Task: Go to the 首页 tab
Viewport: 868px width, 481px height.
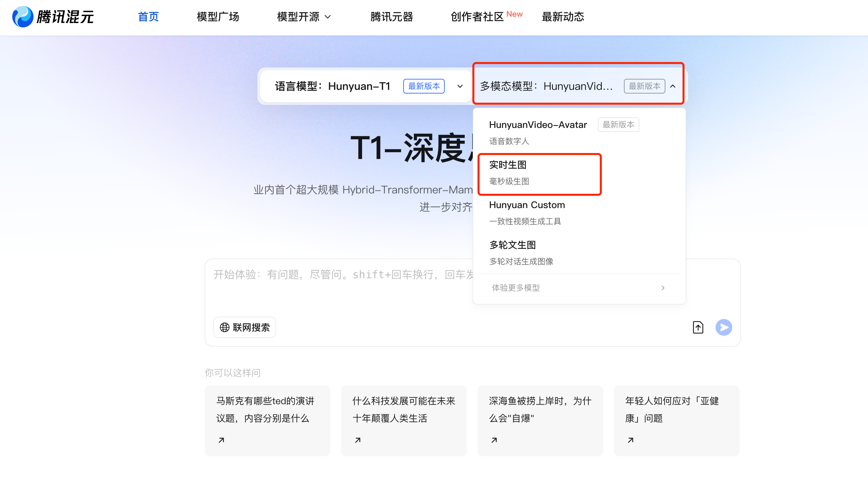Action: (x=148, y=17)
